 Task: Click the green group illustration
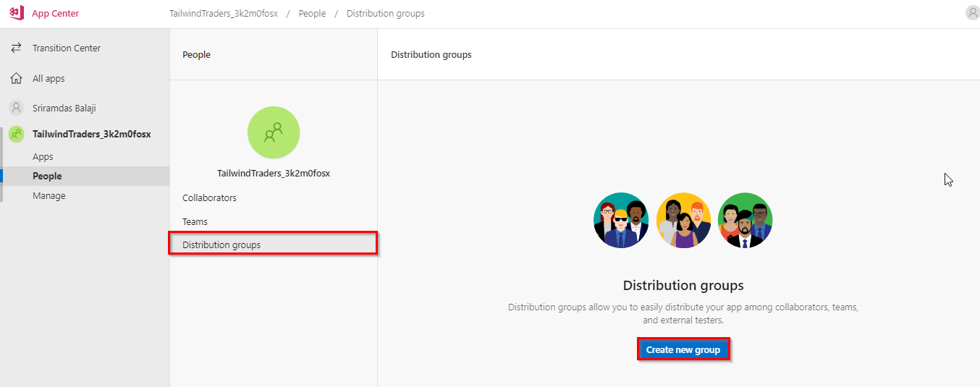(745, 221)
